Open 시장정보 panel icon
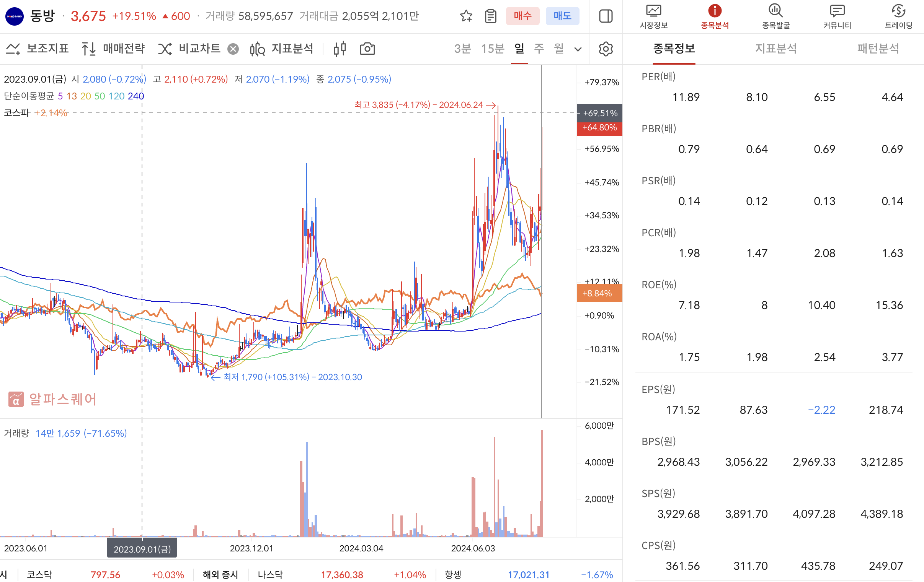The image size is (924, 582). pos(653,16)
